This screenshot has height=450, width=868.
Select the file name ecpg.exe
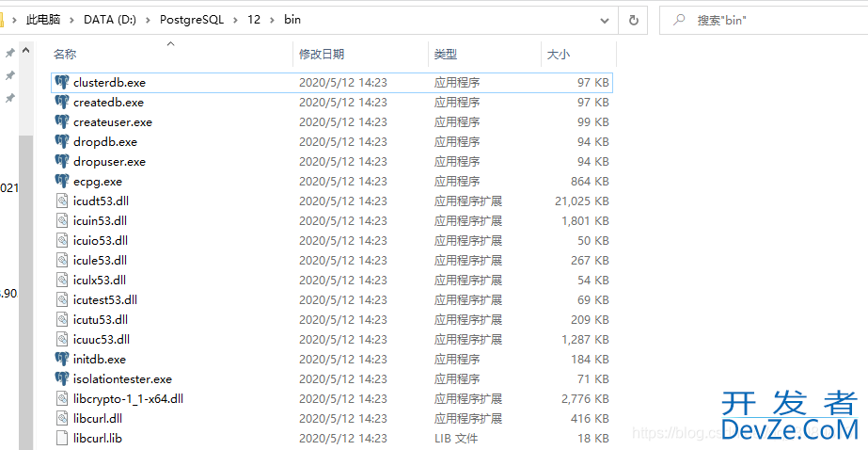98,181
